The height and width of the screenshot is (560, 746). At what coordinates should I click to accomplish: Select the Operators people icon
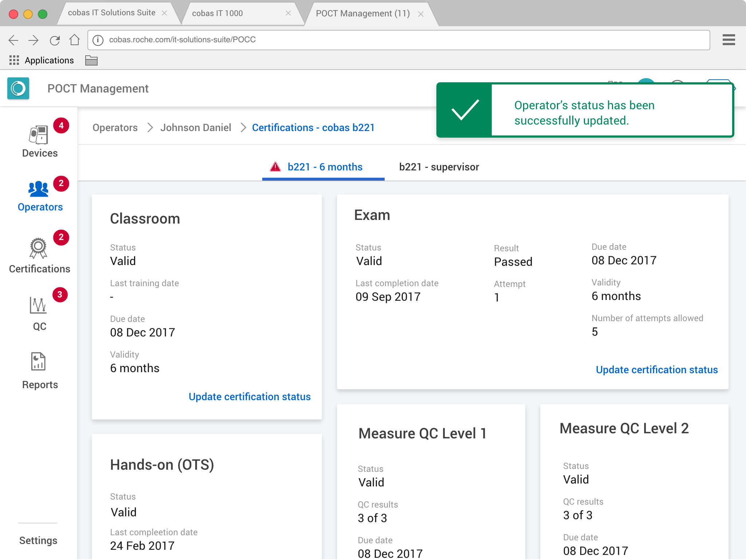[38, 189]
